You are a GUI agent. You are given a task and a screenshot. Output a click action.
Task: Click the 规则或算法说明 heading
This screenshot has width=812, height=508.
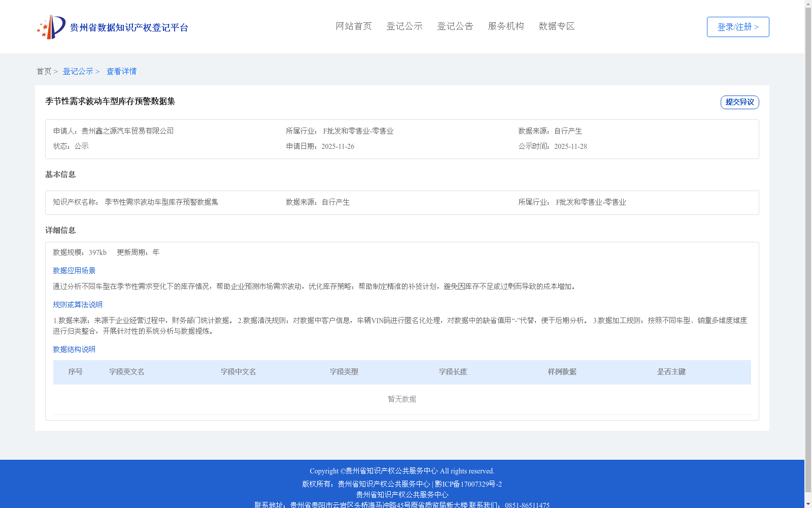pos(78,305)
